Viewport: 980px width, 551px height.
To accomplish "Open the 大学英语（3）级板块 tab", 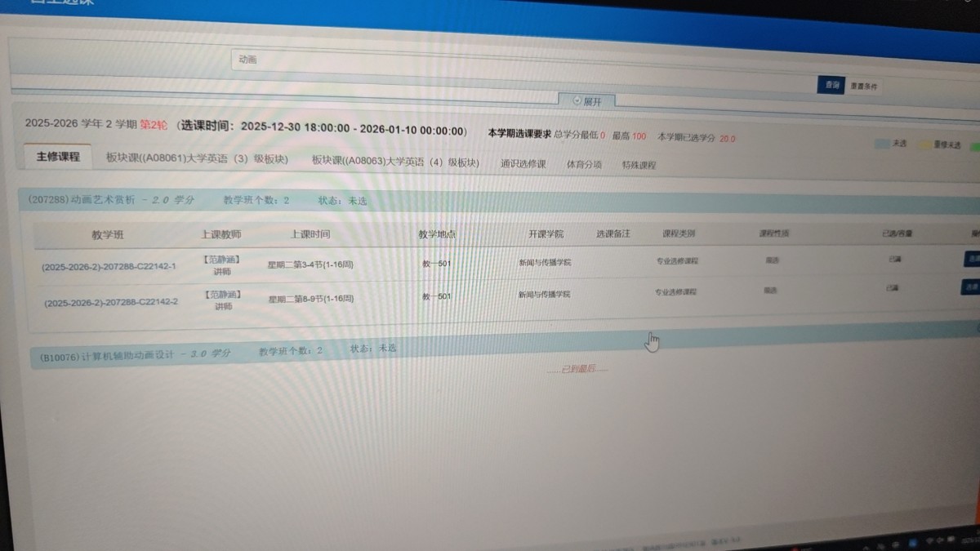I will 198,159.
